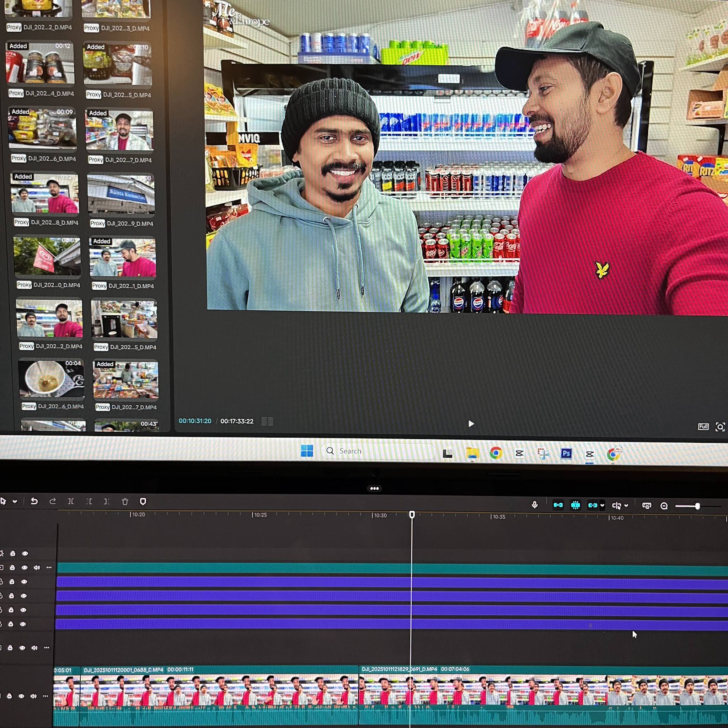Open the linkage options dropdown arrow
The image size is (728, 728).
click(602, 506)
